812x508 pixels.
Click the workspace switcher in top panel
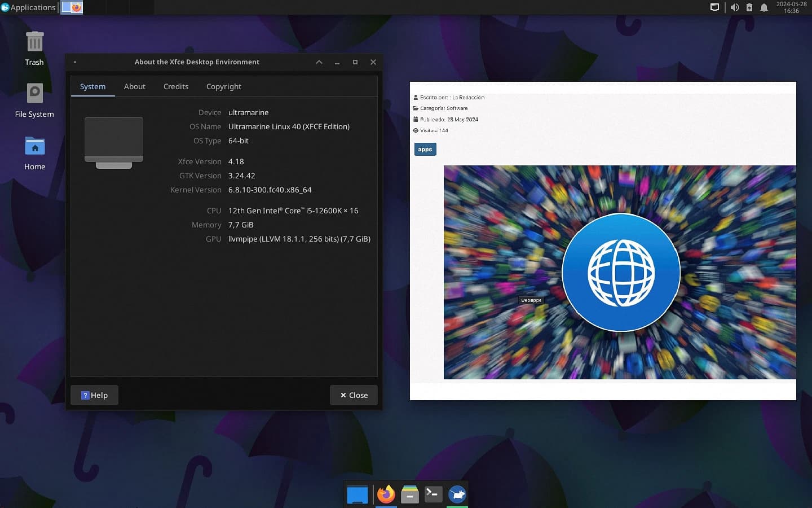point(72,7)
